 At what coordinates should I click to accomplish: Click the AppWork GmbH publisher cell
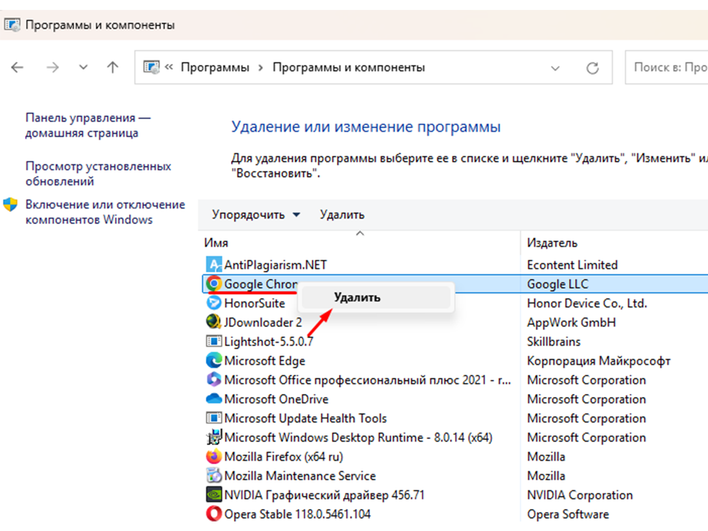coord(571,322)
